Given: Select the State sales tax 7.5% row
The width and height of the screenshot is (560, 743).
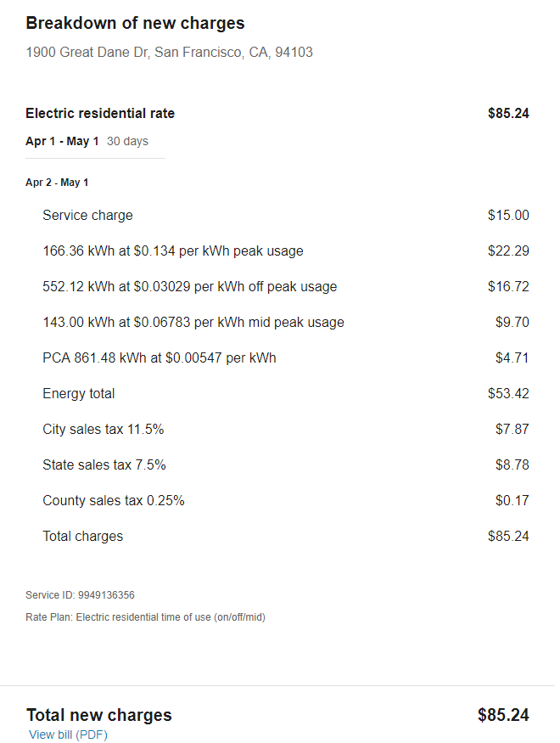Looking at the screenshot, I should point(286,464).
